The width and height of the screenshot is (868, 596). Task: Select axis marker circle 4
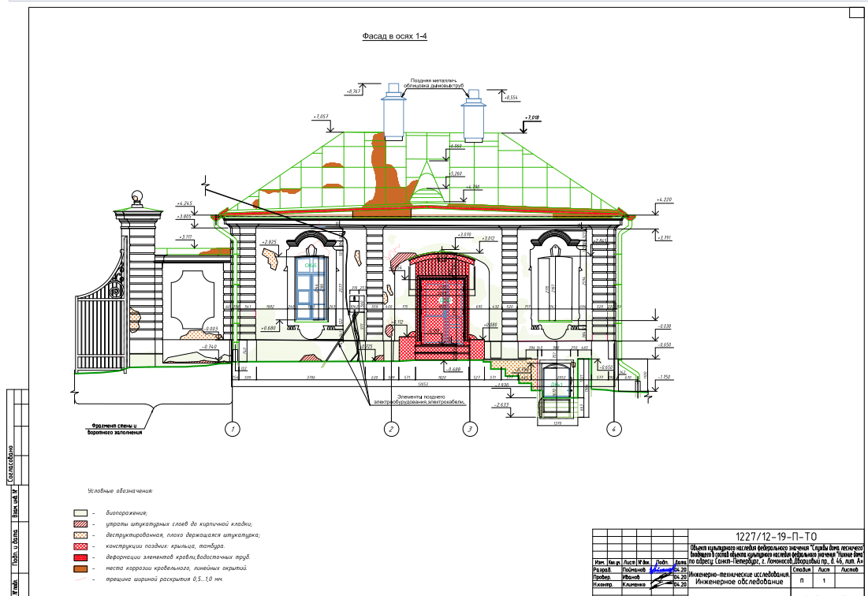coord(613,429)
